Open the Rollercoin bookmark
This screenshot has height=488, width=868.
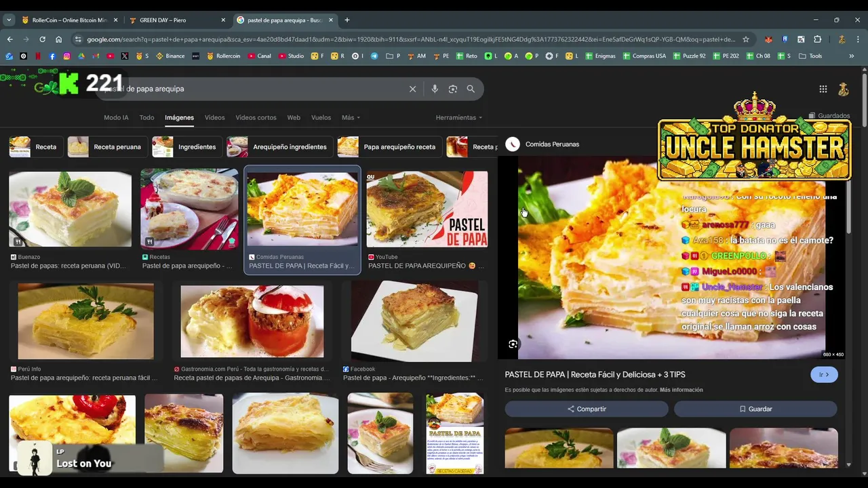(x=224, y=56)
